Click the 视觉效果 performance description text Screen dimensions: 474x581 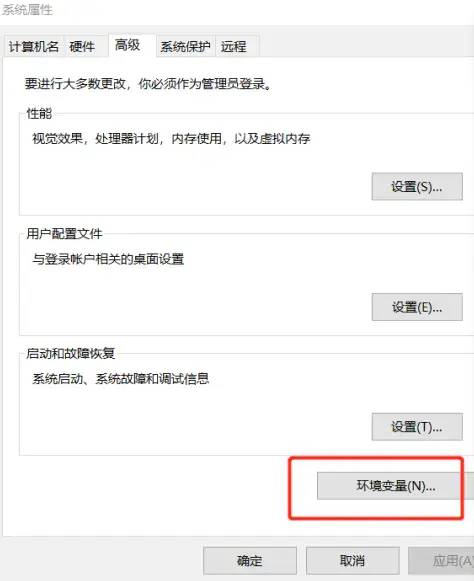(171, 139)
